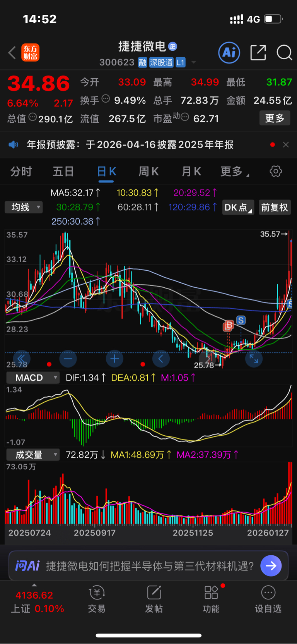Switch to the 月K tab
Image resolution: width=297 pixels, height=644 pixels.
click(191, 172)
